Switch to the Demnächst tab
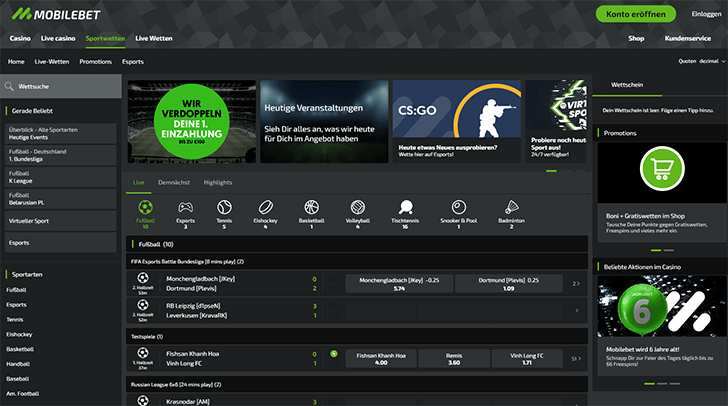Screen dimensions: 728x406 point(174,183)
